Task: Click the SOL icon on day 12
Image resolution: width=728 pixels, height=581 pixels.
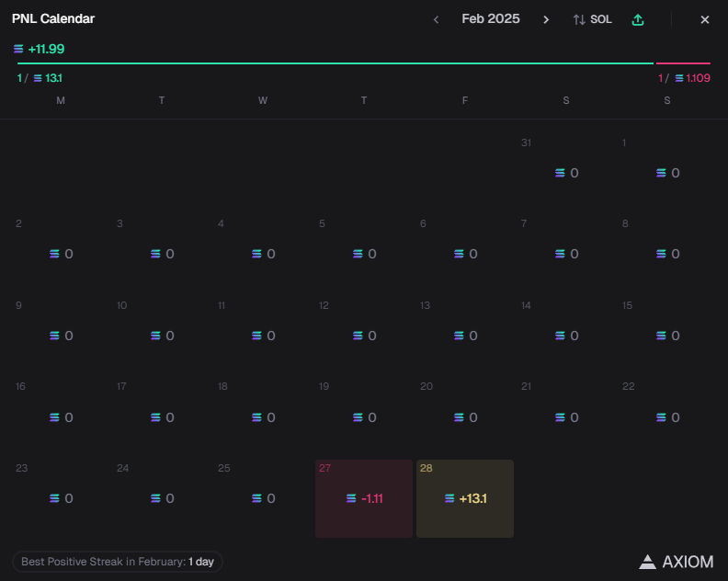Action: 358,336
